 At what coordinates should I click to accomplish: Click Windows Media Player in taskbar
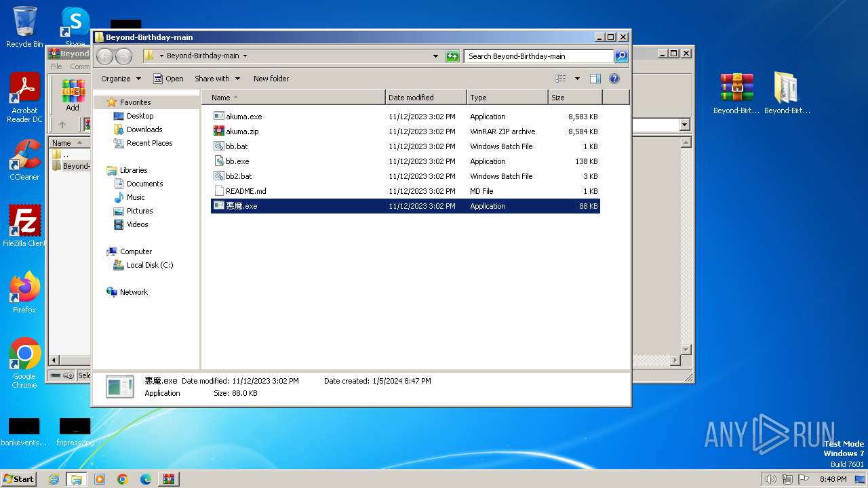(100, 479)
